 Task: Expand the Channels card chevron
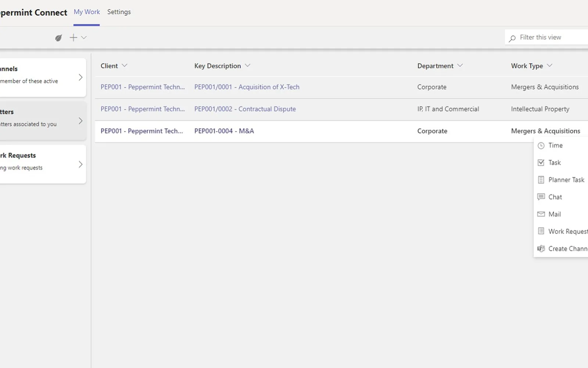[x=80, y=77]
